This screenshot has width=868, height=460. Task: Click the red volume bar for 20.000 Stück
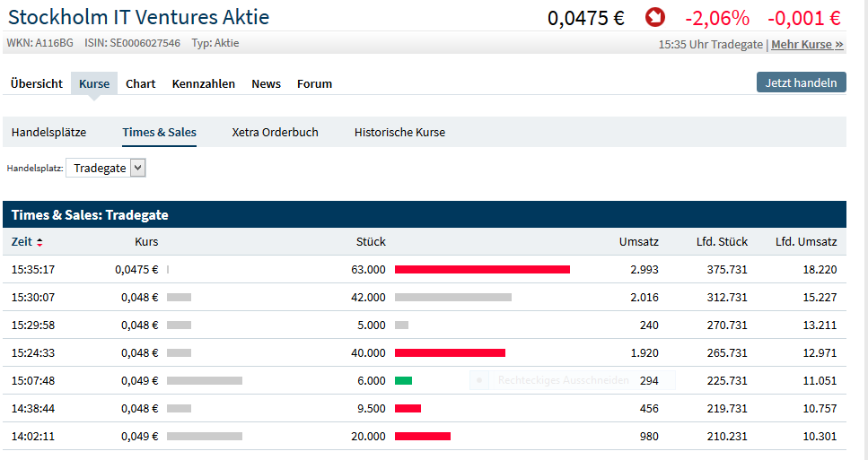[423, 436]
